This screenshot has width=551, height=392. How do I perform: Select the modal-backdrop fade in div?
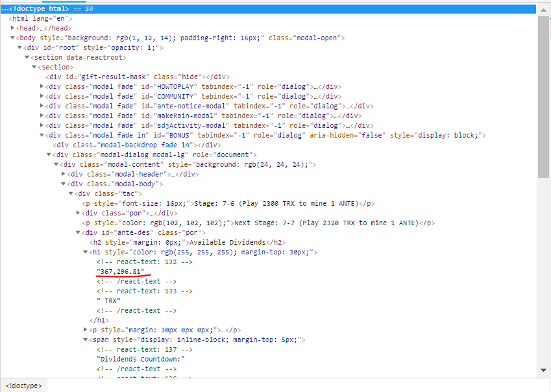[137, 145]
